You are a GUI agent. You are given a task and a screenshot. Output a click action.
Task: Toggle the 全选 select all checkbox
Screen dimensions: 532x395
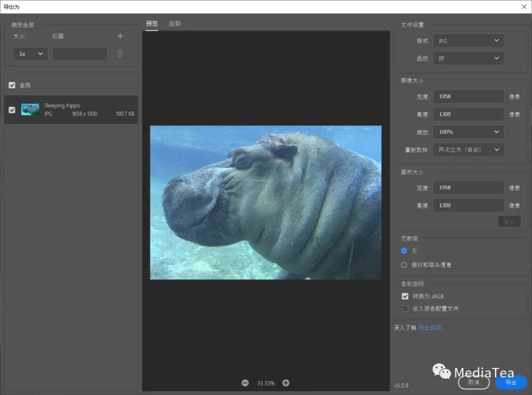click(x=12, y=85)
